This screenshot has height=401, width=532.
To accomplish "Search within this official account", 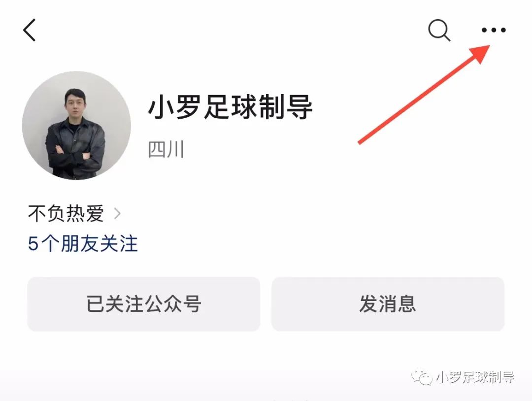I will [439, 30].
